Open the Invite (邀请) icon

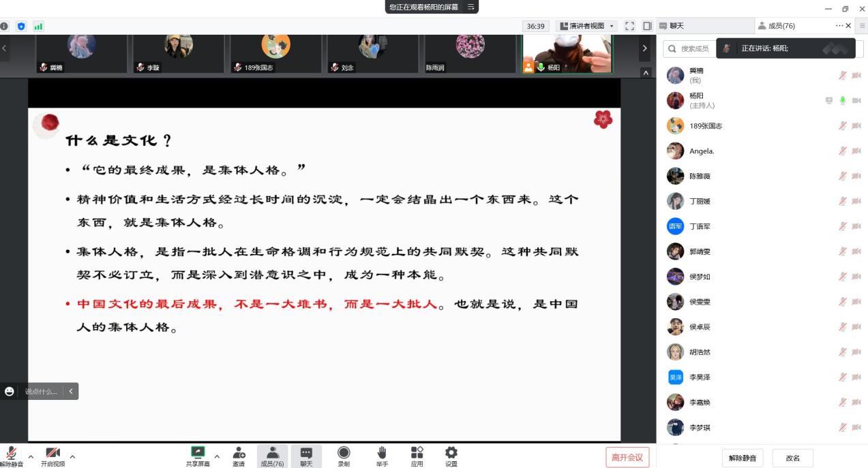239,452
